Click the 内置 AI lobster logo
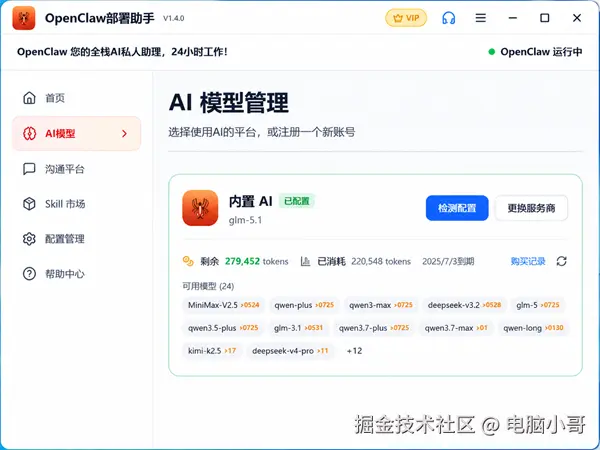Screen dimensions: 600x450 pyautogui.click(x=200, y=208)
